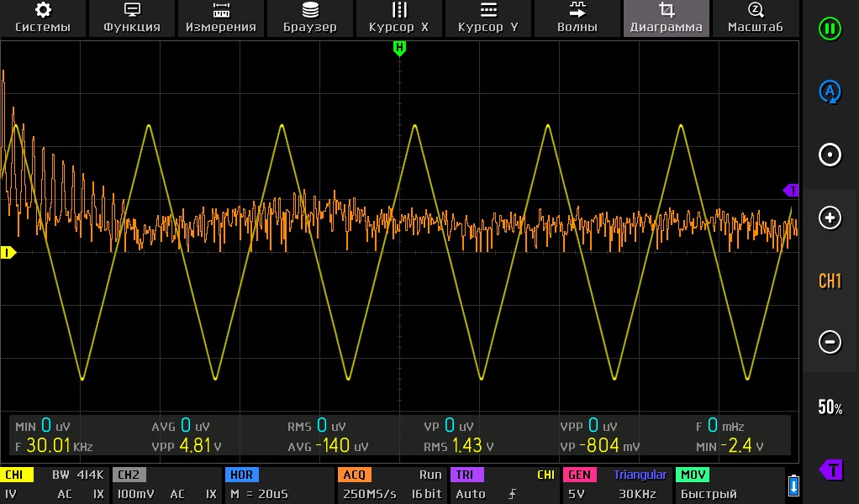Enable the Курсор X cursors
Viewport: 859px width, 504px height.
399,18
